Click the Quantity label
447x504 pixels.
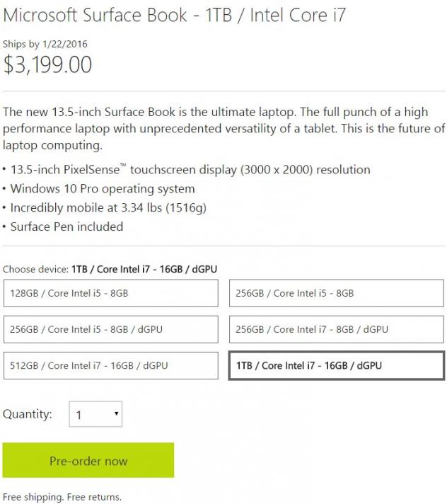tap(28, 414)
